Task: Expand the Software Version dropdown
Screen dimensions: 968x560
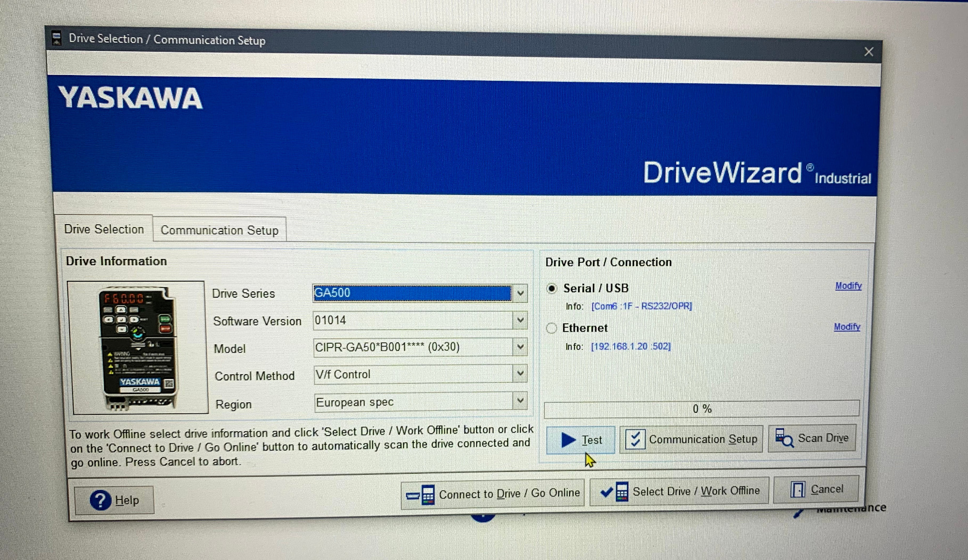Action: coord(520,320)
